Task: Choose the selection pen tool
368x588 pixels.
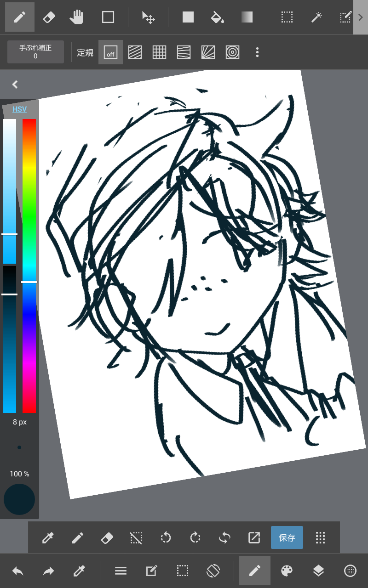Action: tap(345, 17)
